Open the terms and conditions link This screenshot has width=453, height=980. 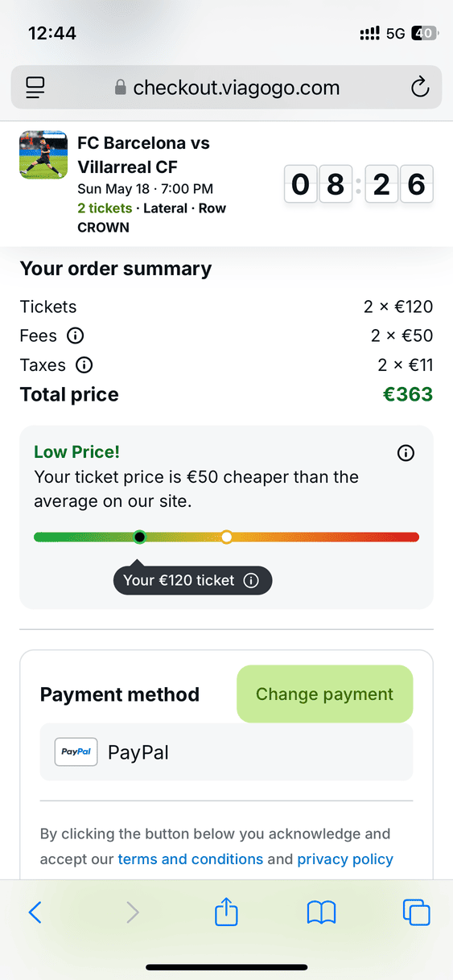point(191,859)
